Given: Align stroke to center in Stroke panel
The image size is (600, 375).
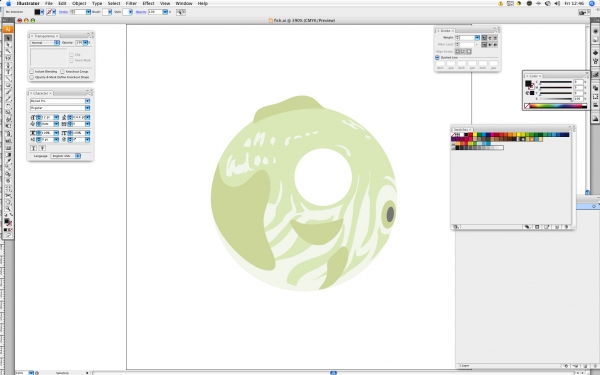Looking at the screenshot, I should point(458,51).
